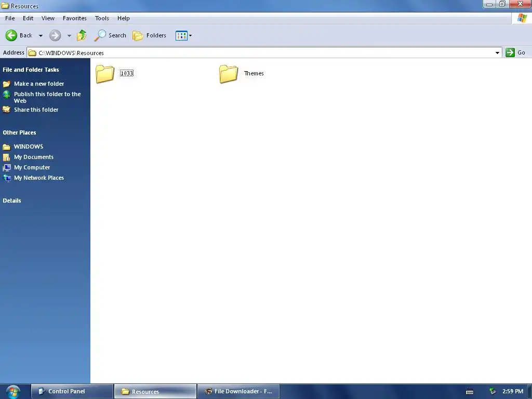The image size is (532, 399).
Task: Click the Start button orb
Action: click(13, 392)
